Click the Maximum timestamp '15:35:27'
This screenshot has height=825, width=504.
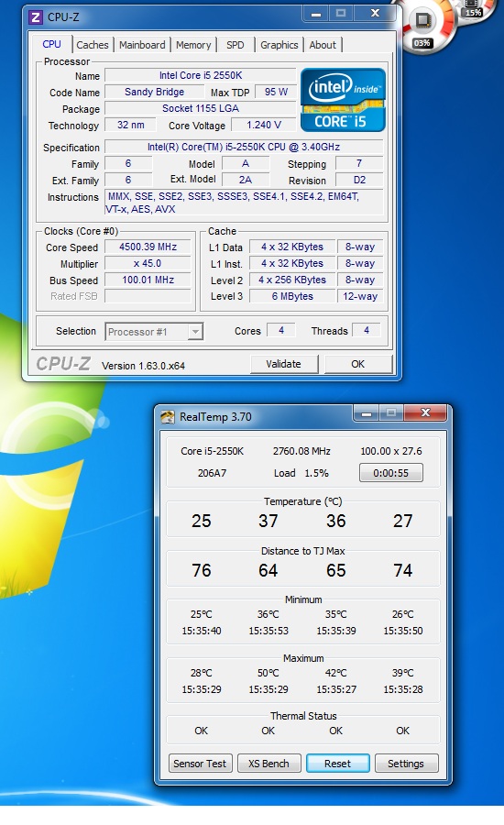(x=336, y=689)
